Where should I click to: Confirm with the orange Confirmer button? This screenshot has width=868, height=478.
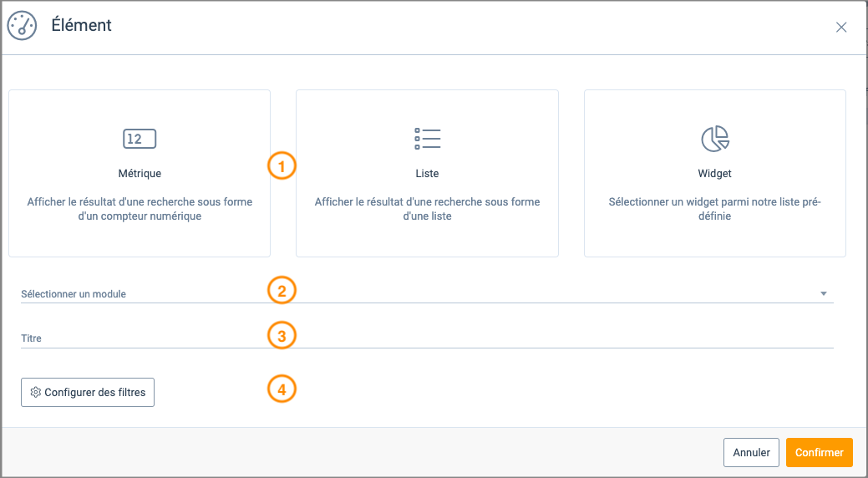pos(819,452)
